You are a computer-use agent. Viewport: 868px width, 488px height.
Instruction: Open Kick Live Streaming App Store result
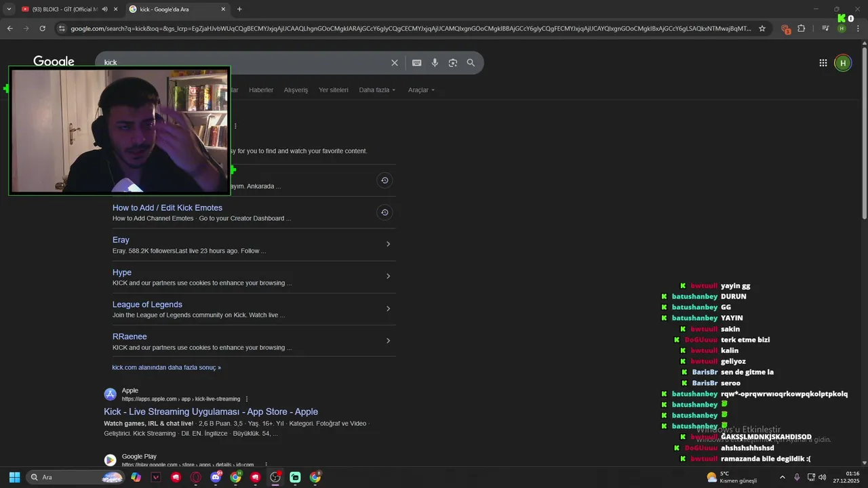click(x=211, y=411)
